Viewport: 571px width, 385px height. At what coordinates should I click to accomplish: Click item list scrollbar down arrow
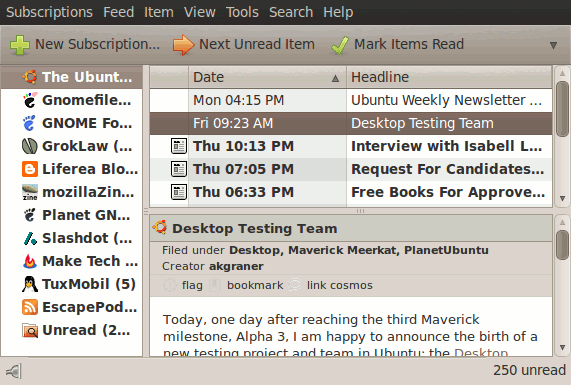[562, 199]
